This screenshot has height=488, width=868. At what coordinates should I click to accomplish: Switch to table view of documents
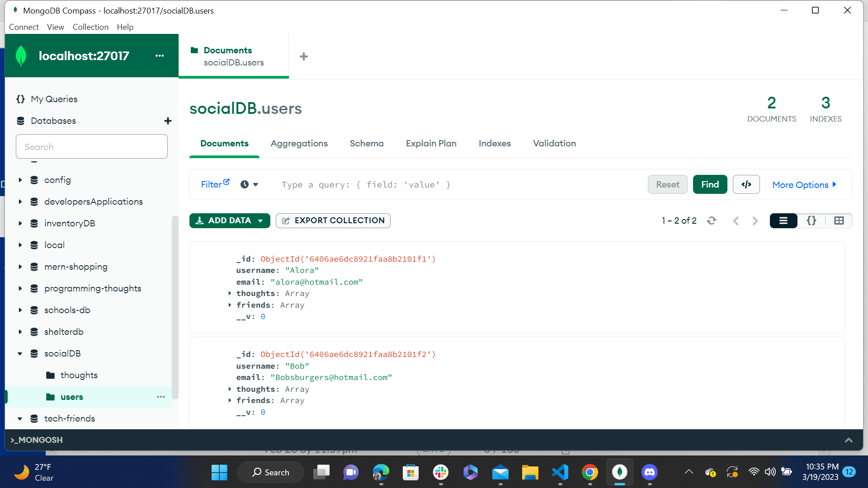(840, 221)
